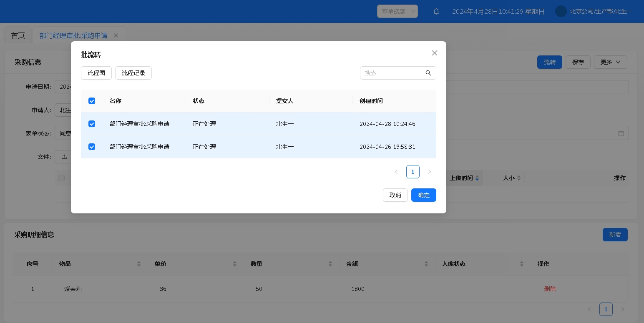
Task: Click the notification bell icon
Action: pyautogui.click(x=436, y=11)
